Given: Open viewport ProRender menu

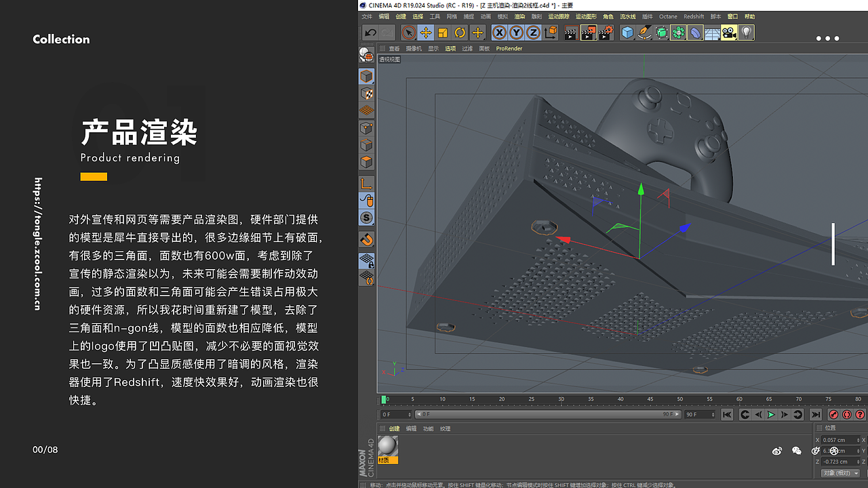Looking at the screenshot, I should [509, 49].
